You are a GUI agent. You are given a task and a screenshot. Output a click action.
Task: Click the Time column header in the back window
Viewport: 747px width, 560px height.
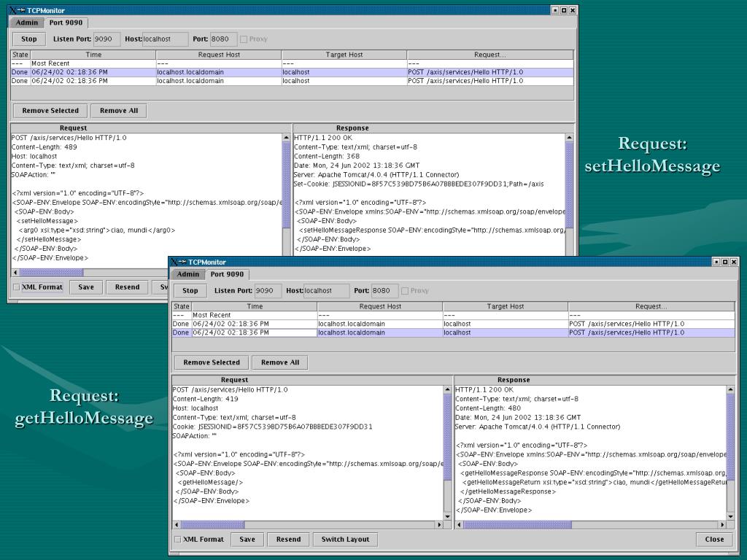click(93, 55)
